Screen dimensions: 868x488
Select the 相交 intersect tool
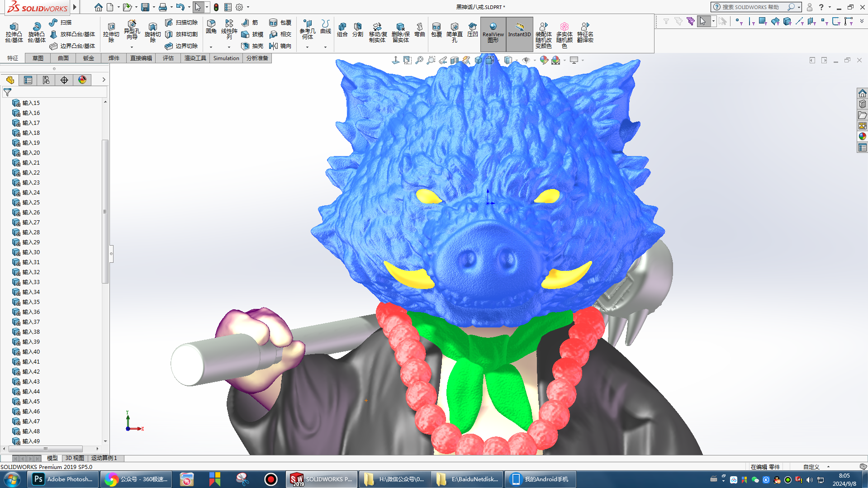[x=280, y=34]
